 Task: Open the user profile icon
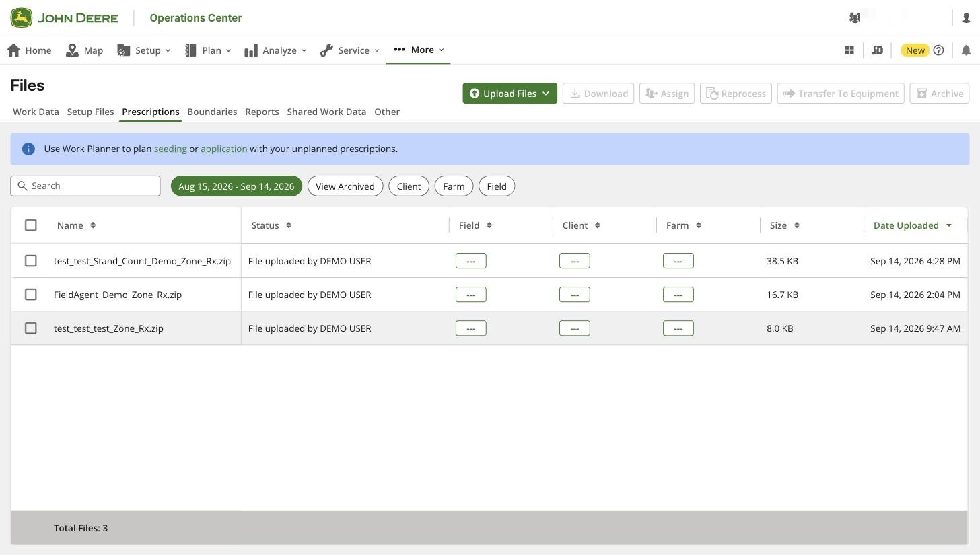[967, 18]
